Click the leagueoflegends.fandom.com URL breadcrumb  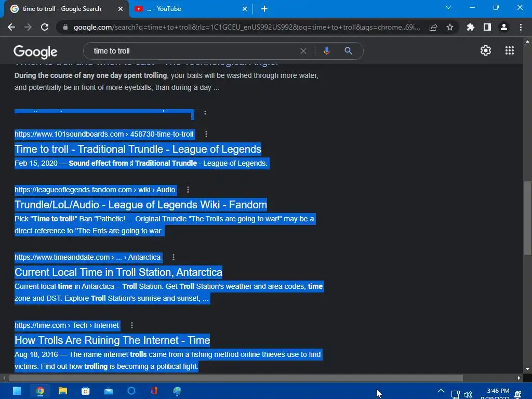point(95,190)
